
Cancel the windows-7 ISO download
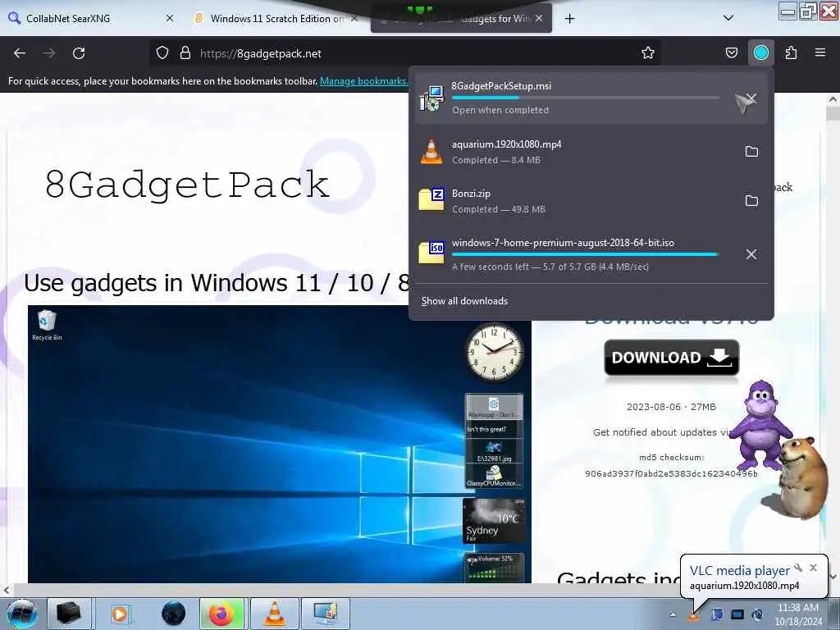[751, 254]
